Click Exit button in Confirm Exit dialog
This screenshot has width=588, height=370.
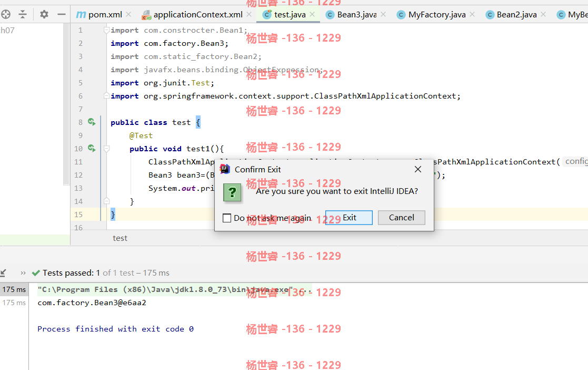point(349,218)
